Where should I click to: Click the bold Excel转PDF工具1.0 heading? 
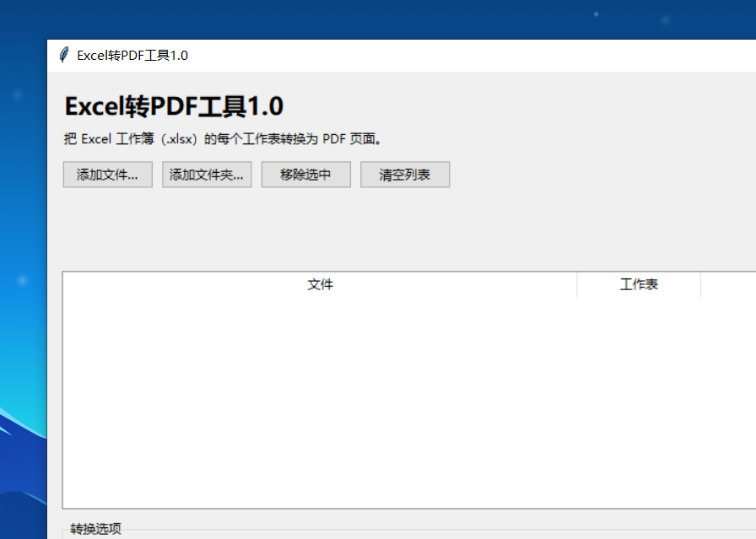pos(174,106)
